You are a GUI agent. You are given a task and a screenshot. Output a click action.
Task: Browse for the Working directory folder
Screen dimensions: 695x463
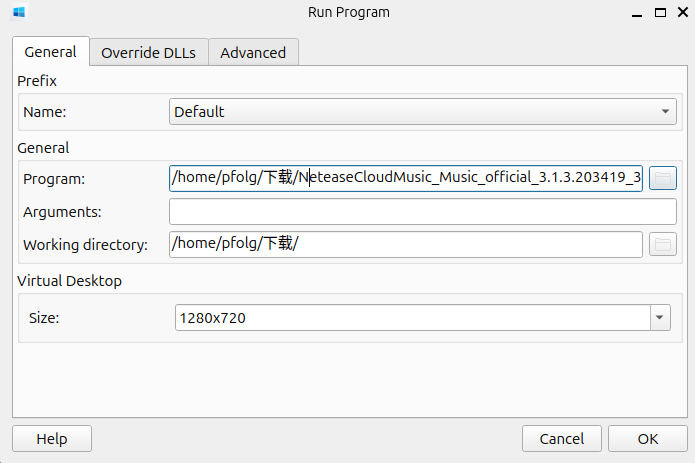663,244
